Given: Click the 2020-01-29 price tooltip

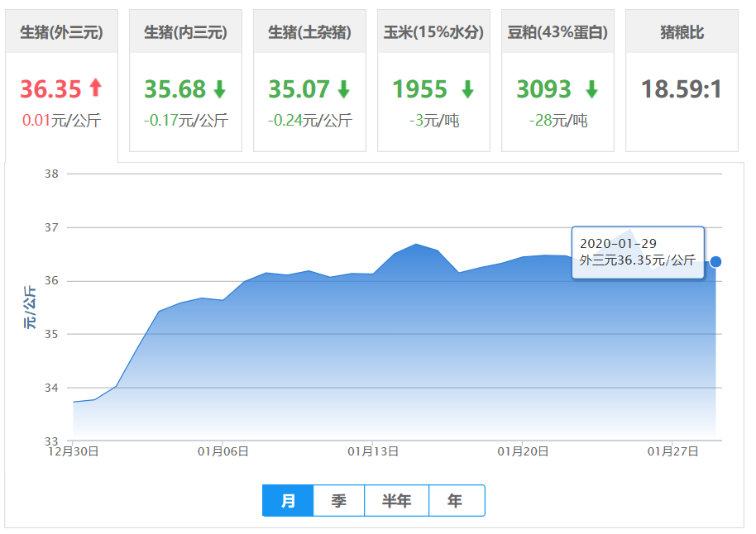Looking at the screenshot, I should pos(637,252).
